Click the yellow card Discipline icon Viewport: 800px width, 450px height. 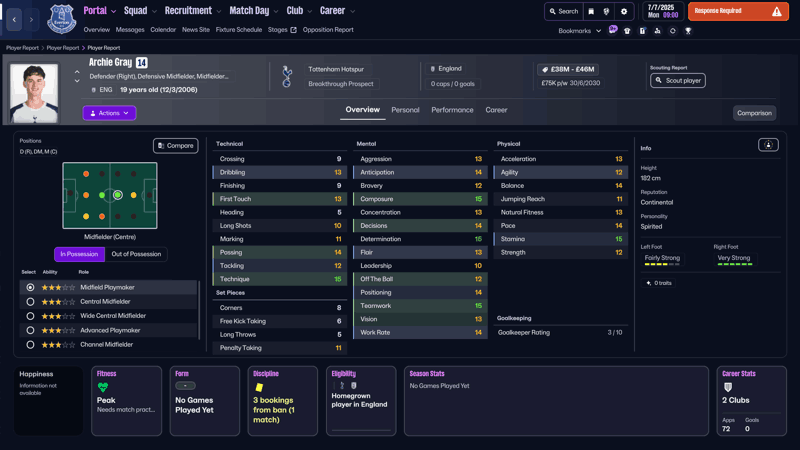point(259,387)
